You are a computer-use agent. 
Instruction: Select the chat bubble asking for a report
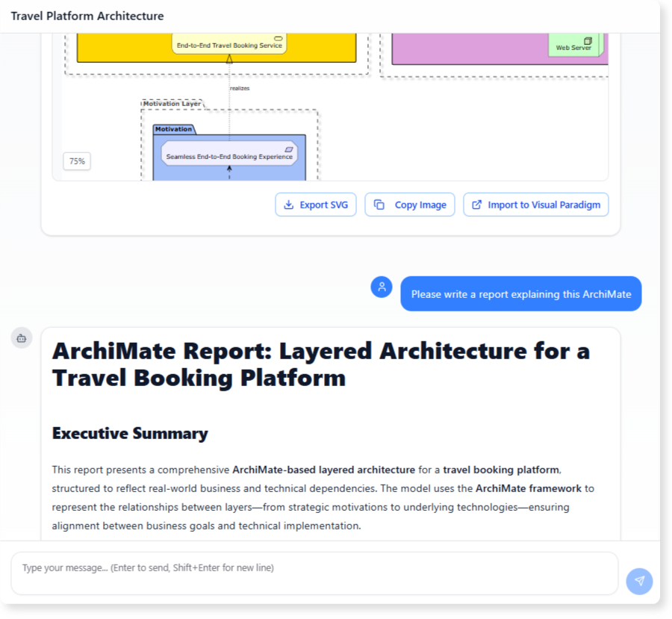(520, 293)
